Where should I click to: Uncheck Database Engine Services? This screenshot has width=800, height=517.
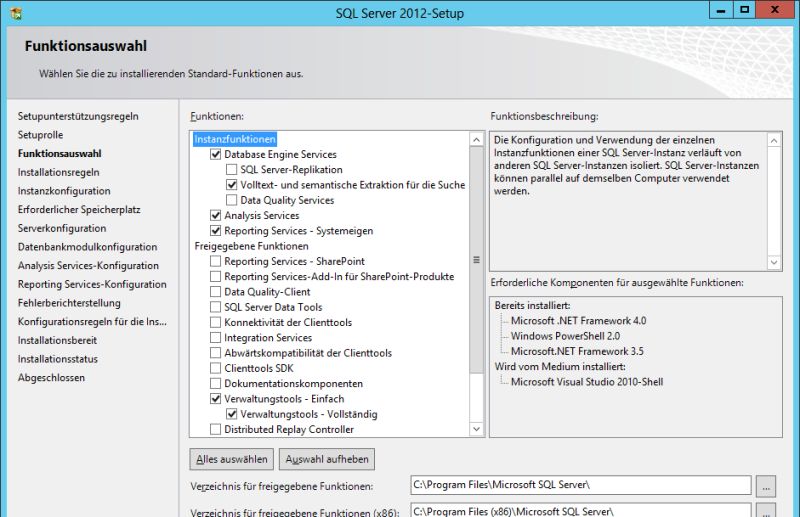click(x=215, y=154)
